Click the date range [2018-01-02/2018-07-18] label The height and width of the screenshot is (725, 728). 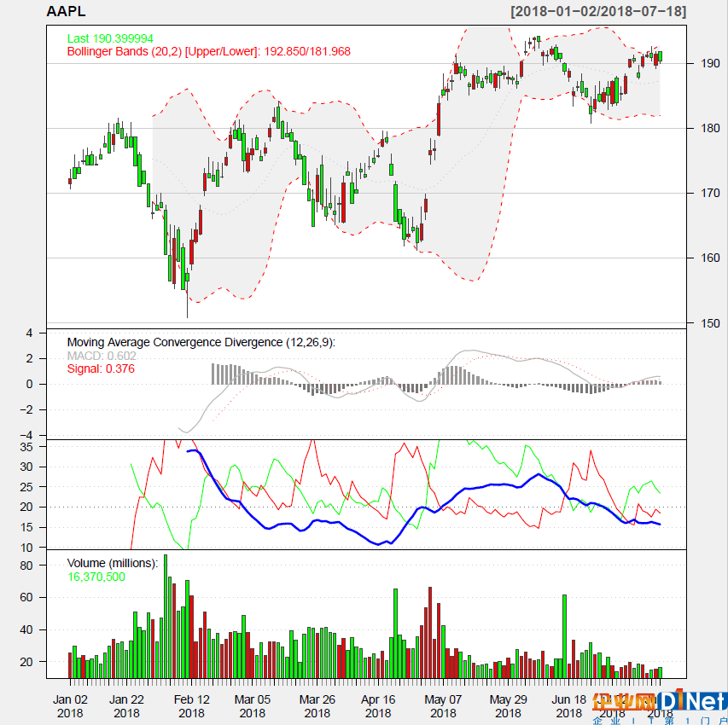point(598,11)
